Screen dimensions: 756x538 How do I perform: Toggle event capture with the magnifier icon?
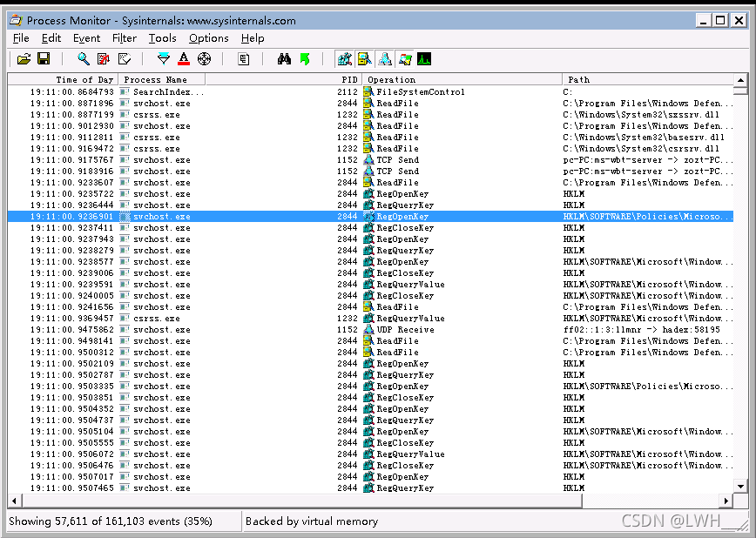pyautogui.click(x=84, y=59)
